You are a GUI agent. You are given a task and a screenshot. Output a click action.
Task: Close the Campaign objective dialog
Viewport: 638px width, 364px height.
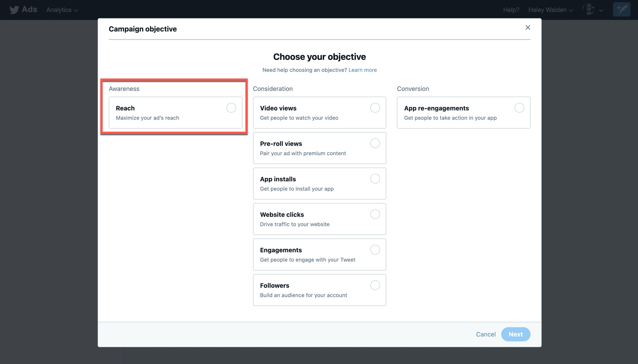(528, 27)
